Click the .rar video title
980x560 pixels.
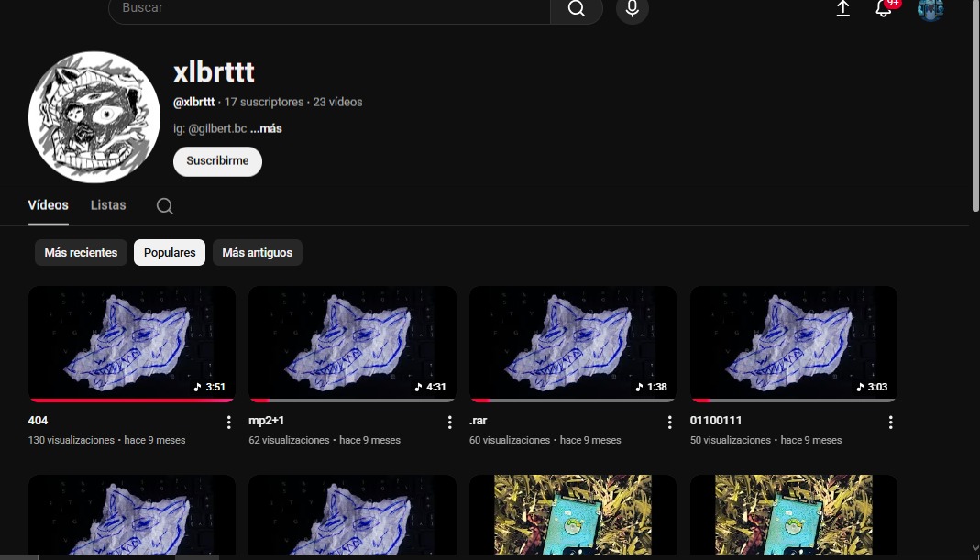coord(479,421)
